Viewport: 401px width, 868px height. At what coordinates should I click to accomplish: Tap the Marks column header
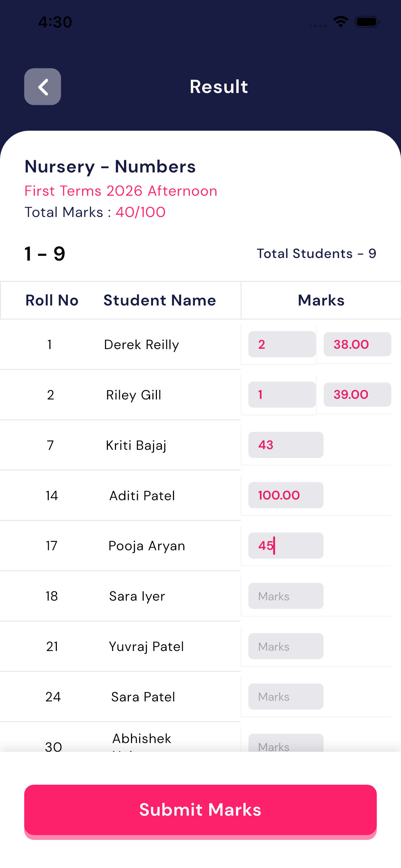pyautogui.click(x=321, y=300)
